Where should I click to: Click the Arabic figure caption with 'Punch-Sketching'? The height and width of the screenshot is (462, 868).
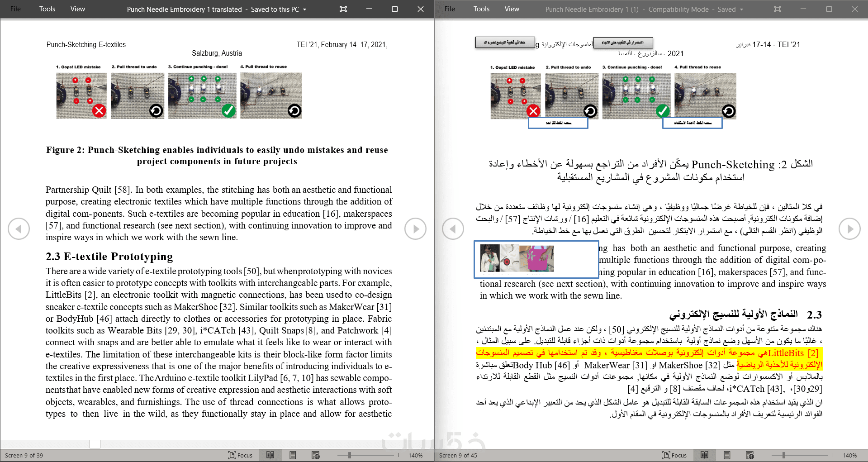tap(651, 170)
